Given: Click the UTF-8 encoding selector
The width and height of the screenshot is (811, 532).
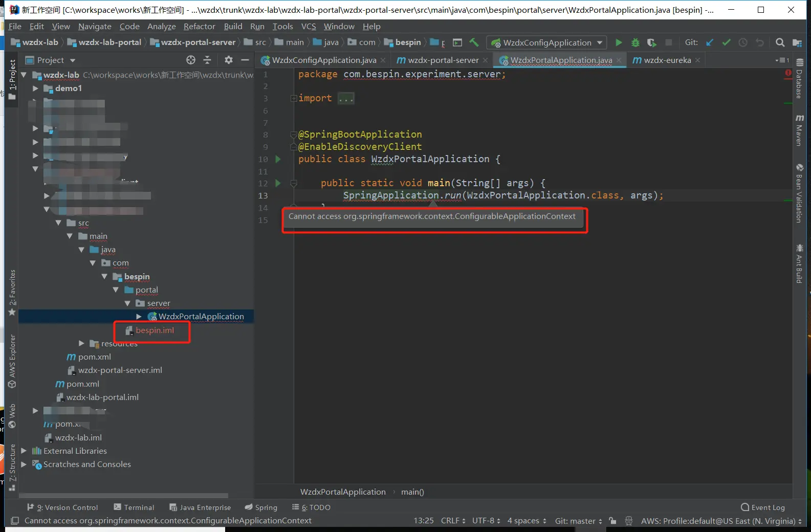Looking at the screenshot, I should 486,521.
